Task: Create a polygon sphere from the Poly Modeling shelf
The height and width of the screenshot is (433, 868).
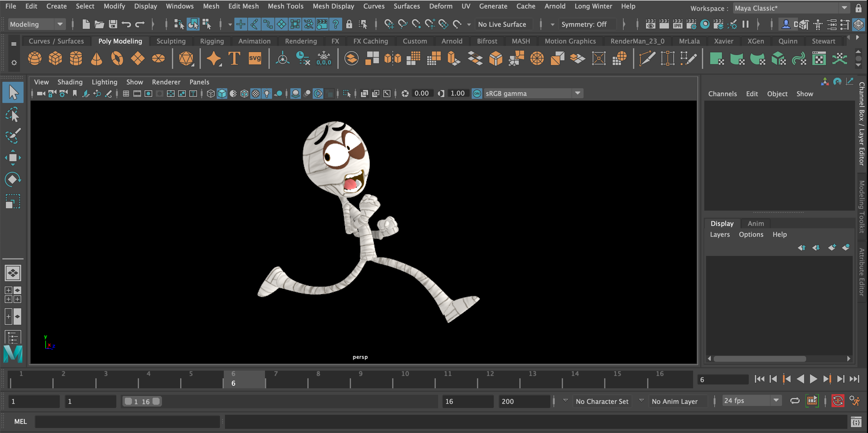Action: [35, 58]
